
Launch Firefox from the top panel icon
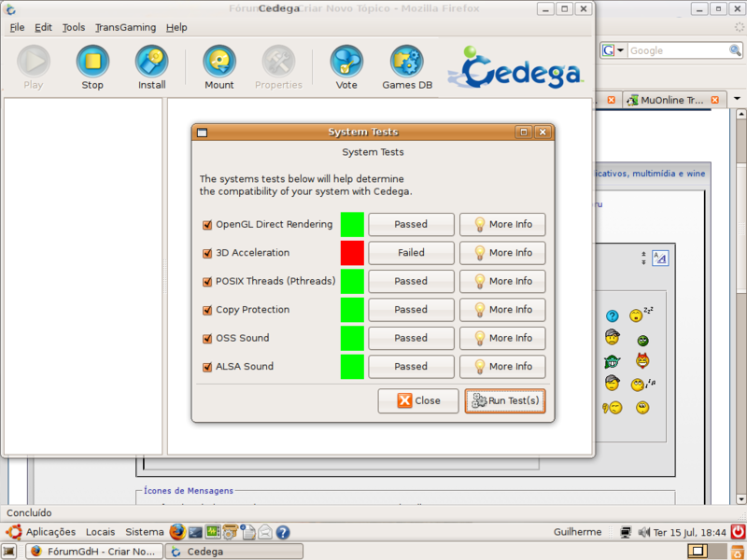(x=177, y=531)
